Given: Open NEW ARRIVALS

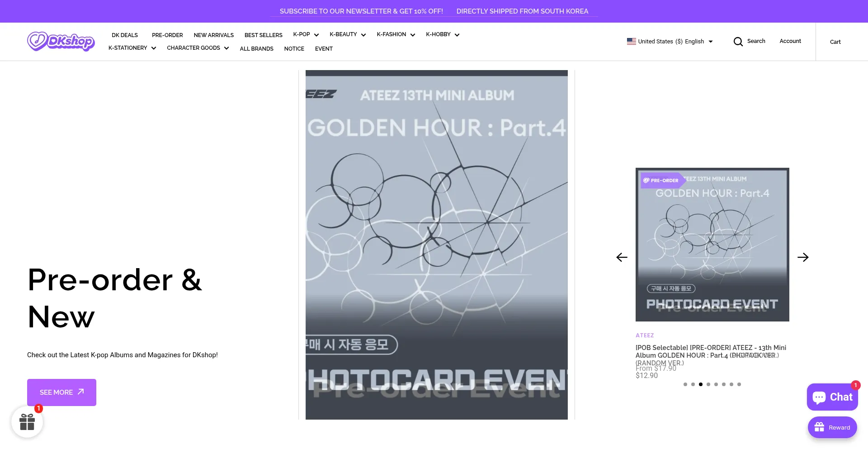Looking at the screenshot, I should 214,35.
